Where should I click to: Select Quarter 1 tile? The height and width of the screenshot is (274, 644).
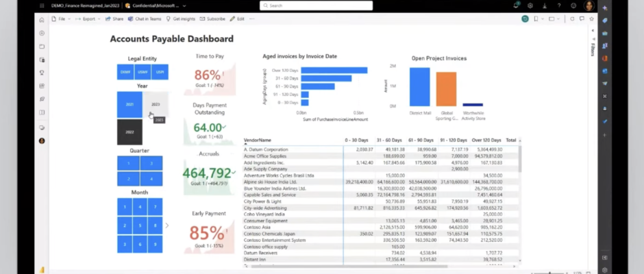[x=128, y=164]
